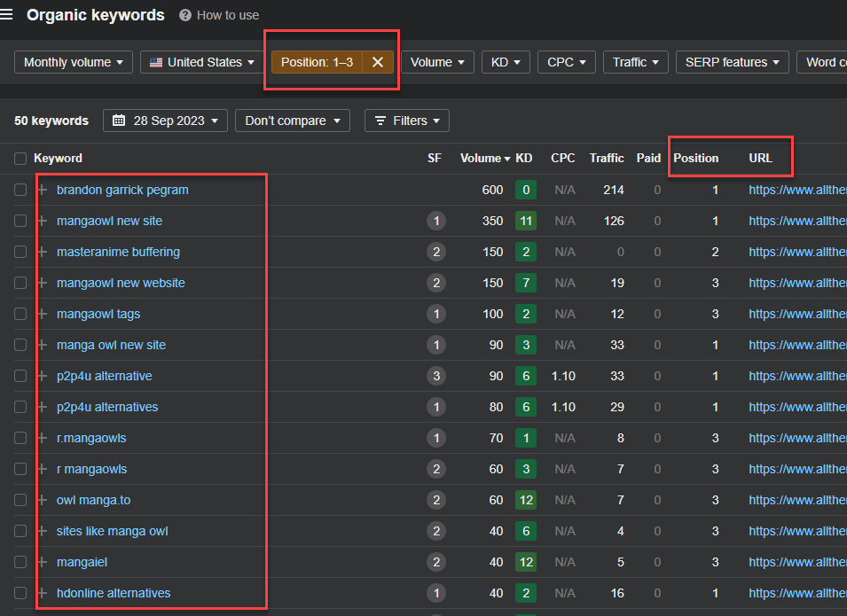Expand the plus icon for mangaowl new website
The height and width of the screenshot is (616, 847).
pos(43,283)
